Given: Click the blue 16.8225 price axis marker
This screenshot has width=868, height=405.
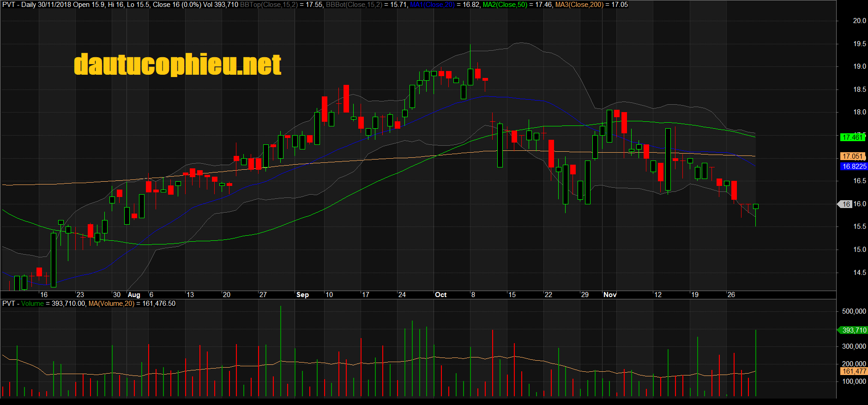Looking at the screenshot, I should pos(854,167).
